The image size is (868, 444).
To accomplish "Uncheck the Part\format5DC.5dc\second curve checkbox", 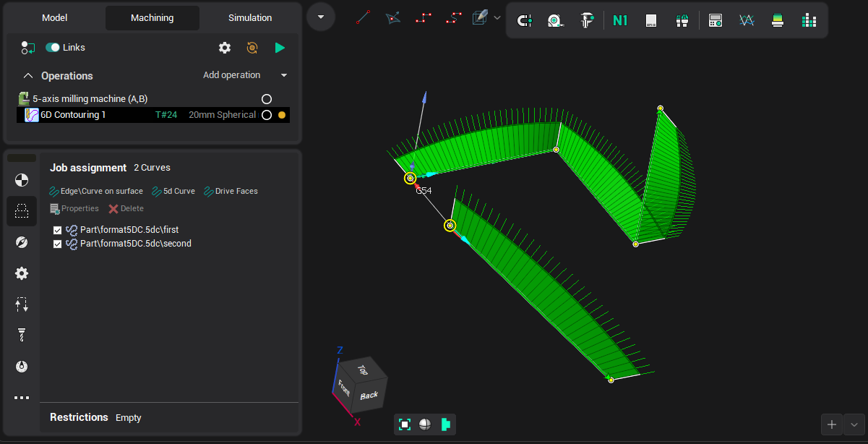I will tap(58, 244).
